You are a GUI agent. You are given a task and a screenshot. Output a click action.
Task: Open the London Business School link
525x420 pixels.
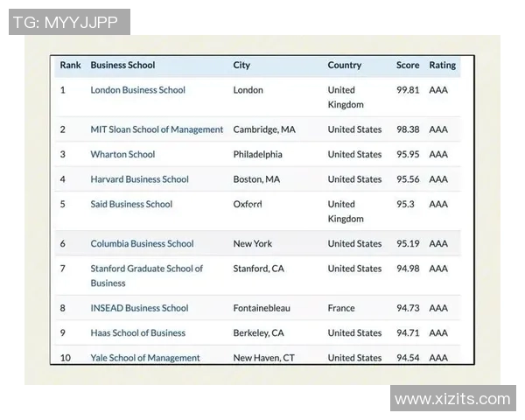point(137,89)
